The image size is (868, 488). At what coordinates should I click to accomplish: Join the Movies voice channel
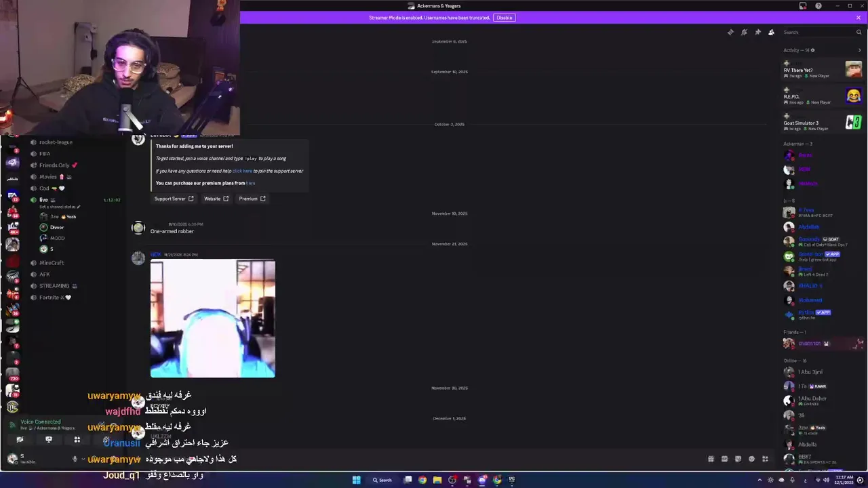coord(73,177)
